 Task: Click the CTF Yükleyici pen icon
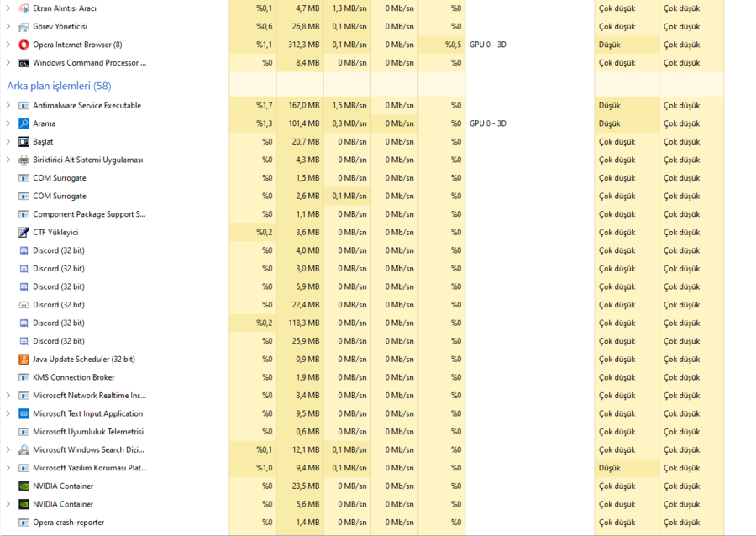(24, 233)
